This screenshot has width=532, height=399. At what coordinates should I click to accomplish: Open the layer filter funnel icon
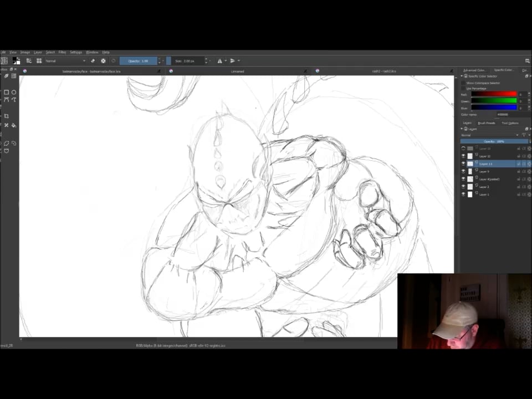524,135
